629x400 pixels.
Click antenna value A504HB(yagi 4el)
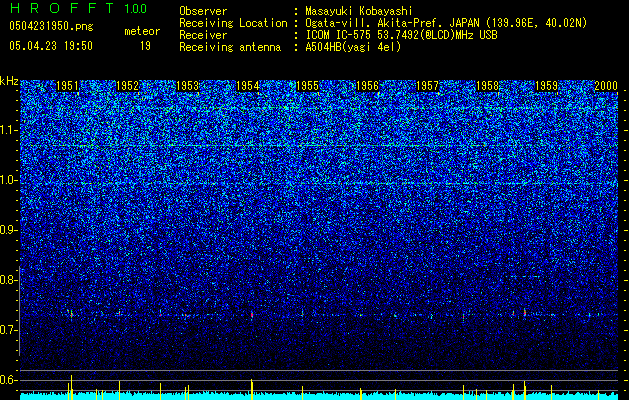tap(353, 47)
